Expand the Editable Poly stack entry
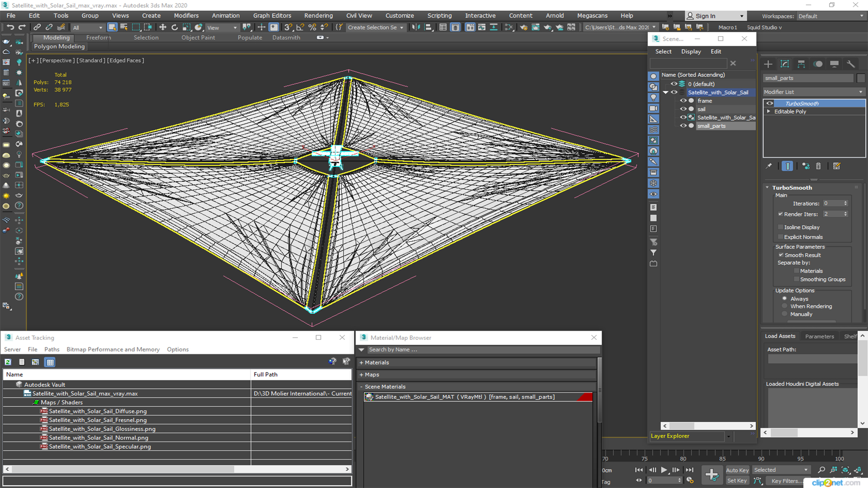The height and width of the screenshot is (488, 868). coord(769,111)
